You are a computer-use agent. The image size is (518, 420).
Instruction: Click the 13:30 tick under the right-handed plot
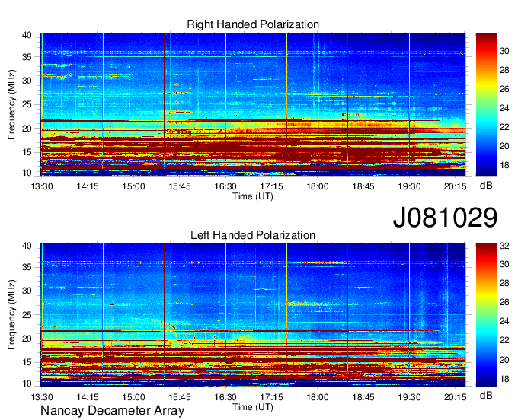tap(42, 186)
